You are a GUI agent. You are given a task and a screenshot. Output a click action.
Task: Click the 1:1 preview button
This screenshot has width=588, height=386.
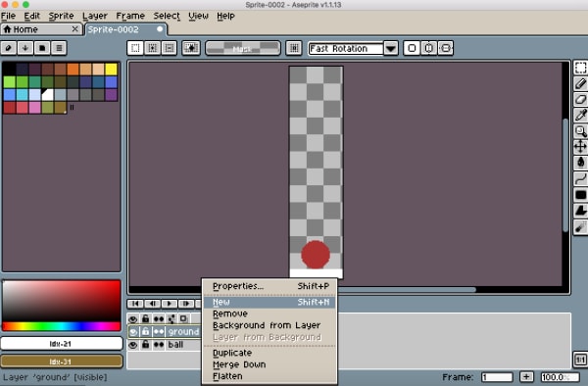(x=580, y=361)
